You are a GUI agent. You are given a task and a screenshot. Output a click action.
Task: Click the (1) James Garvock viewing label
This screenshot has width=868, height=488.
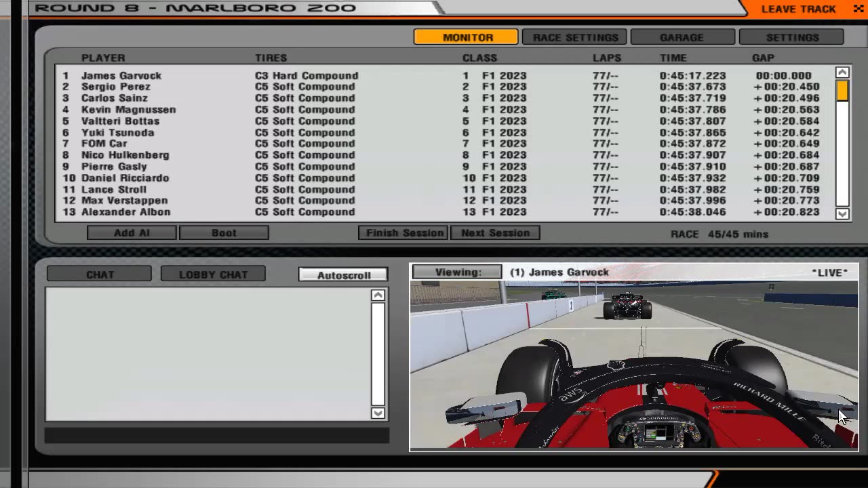(559, 272)
